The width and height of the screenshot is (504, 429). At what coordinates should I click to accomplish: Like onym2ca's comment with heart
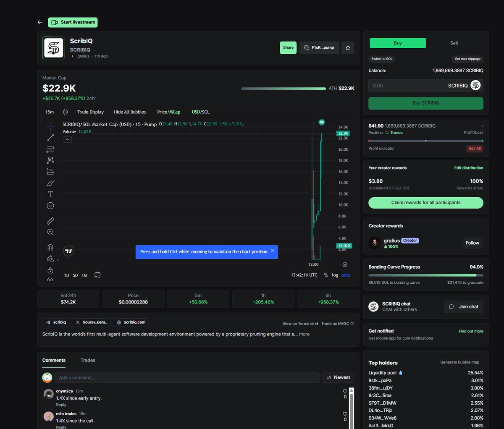345,391
